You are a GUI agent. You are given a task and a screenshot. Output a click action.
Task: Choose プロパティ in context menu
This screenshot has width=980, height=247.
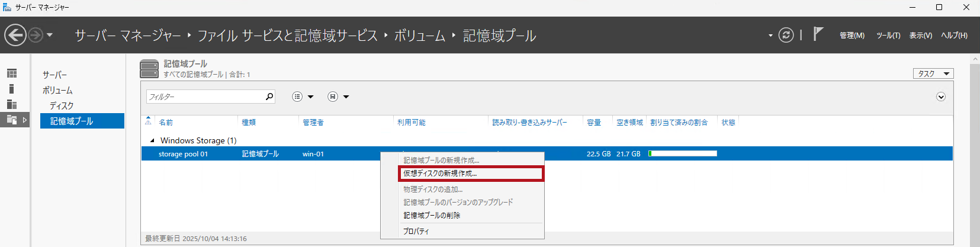tap(416, 231)
